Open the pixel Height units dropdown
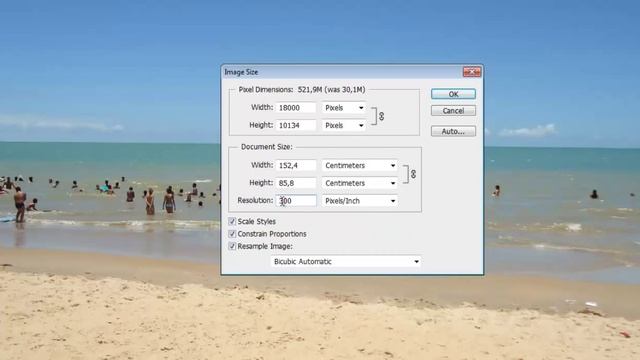 tap(344, 125)
